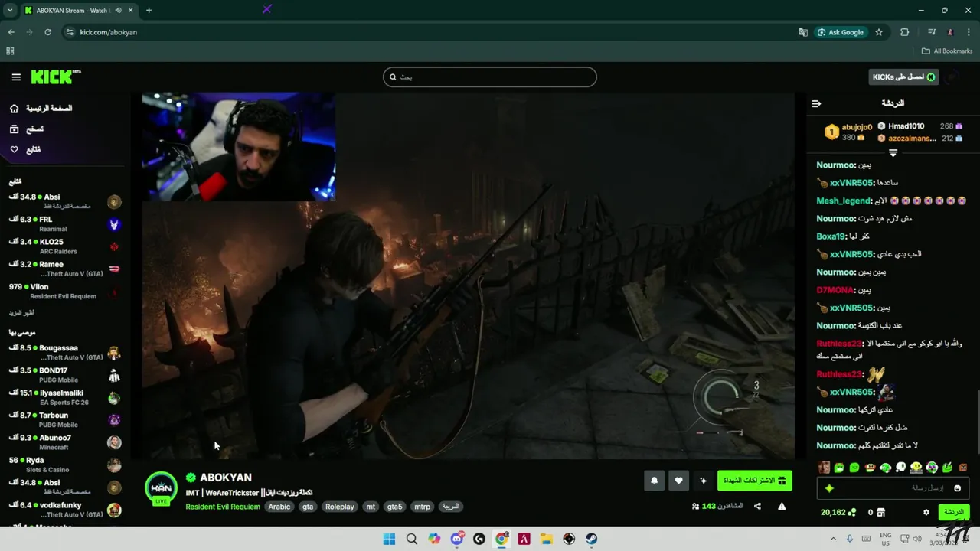Viewport: 980px width, 551px height.
Task: Open File Explorer from taskbar
Action: (547, 539)
